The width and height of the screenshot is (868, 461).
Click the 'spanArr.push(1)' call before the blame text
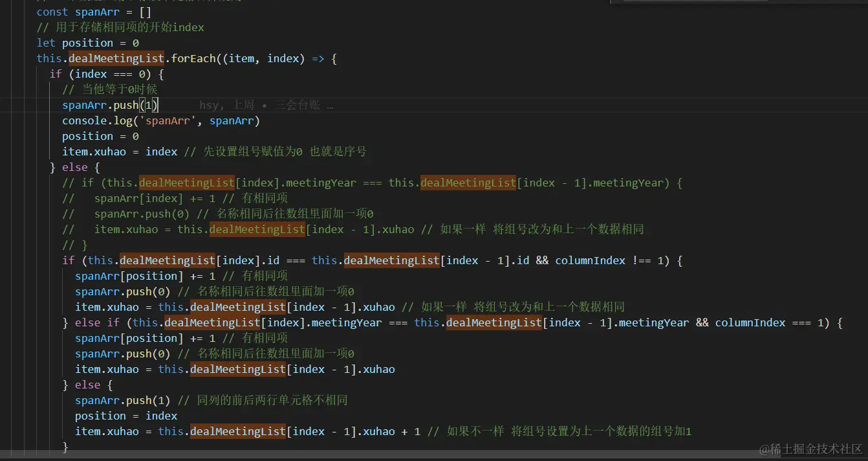pos(110,105)
